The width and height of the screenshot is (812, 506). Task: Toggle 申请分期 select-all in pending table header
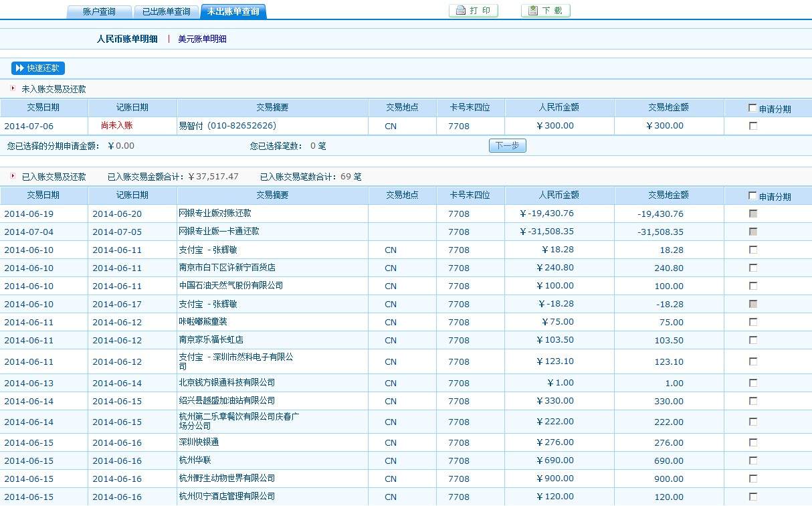pos(752,108)
